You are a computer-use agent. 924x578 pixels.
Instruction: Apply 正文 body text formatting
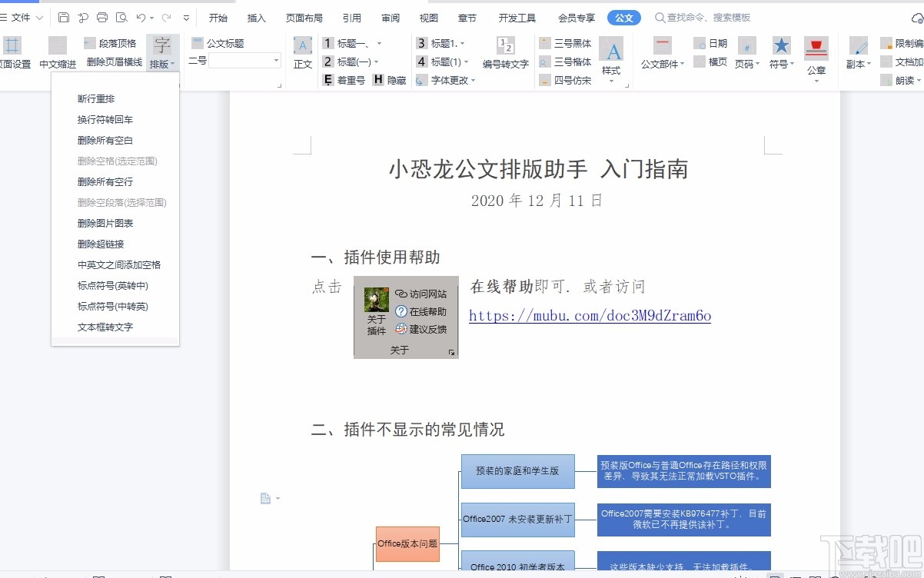click(x=301, y=55)
